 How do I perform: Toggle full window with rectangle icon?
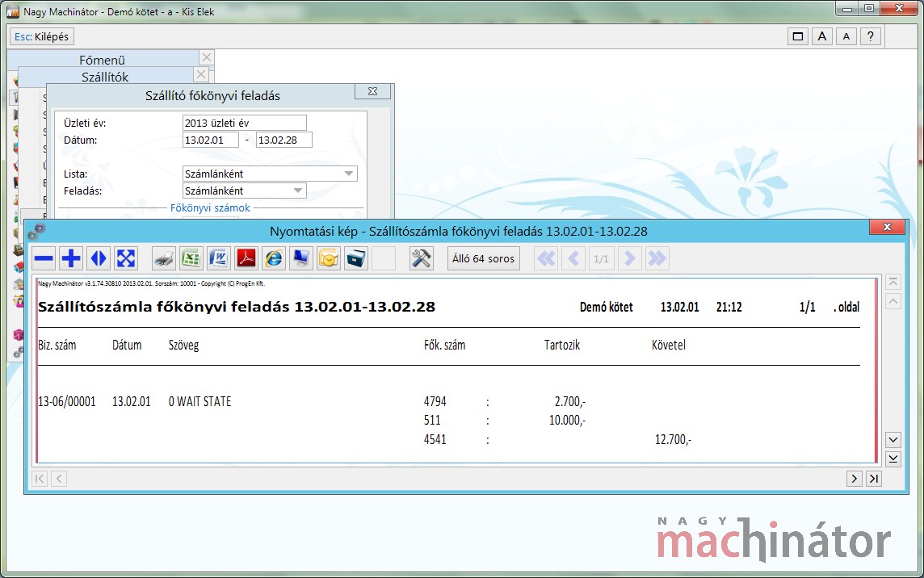tap(798, 36)
